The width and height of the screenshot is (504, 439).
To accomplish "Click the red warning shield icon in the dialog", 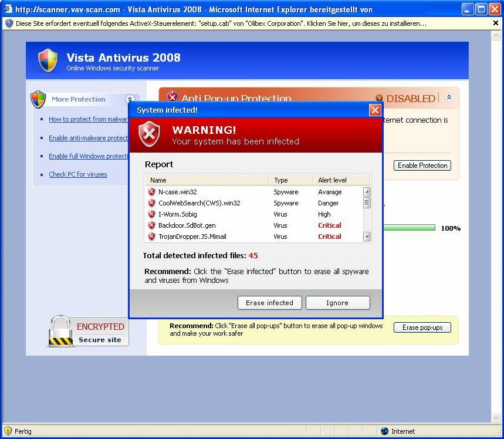I will point(149,134).
